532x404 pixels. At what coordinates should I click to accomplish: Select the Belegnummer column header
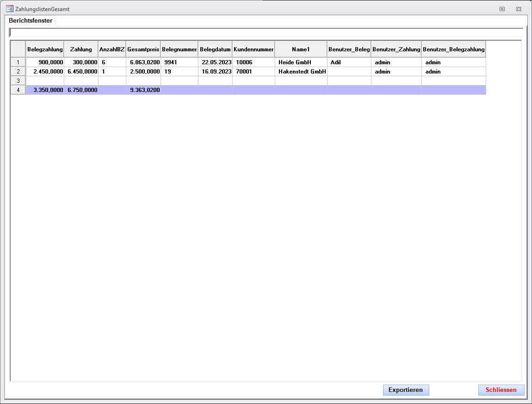pyautogui.click(x=179, y=49)
